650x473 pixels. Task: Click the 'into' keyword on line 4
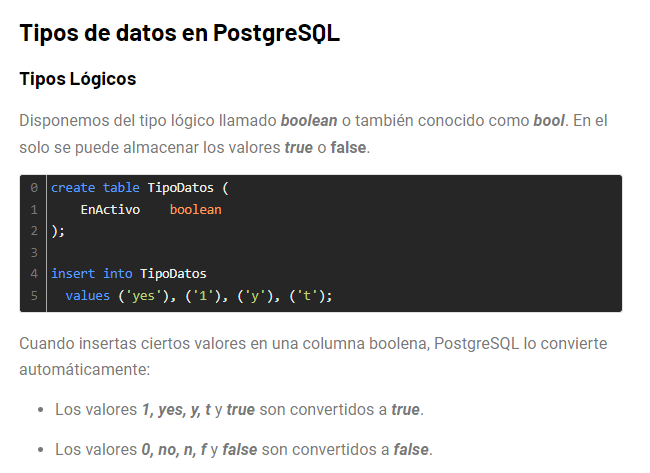coord(118,274)
